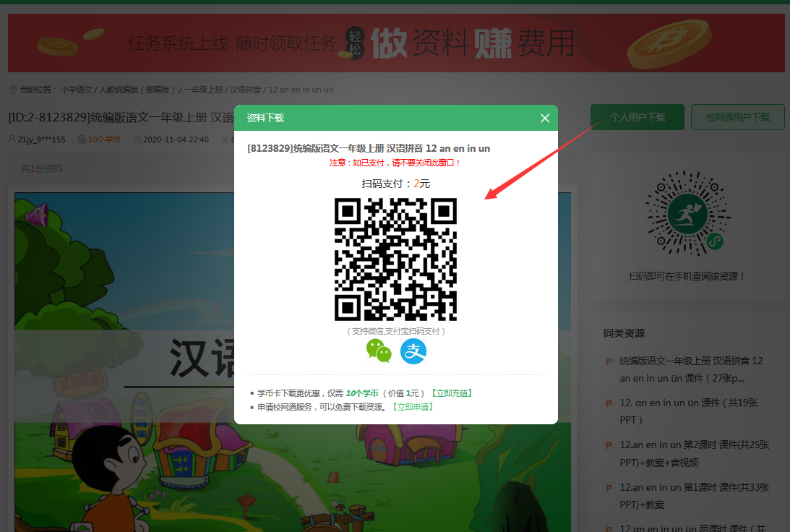Click the 校网通用户下载 button
The height and width of the screenshot is (532, 790).
[738, 117]
